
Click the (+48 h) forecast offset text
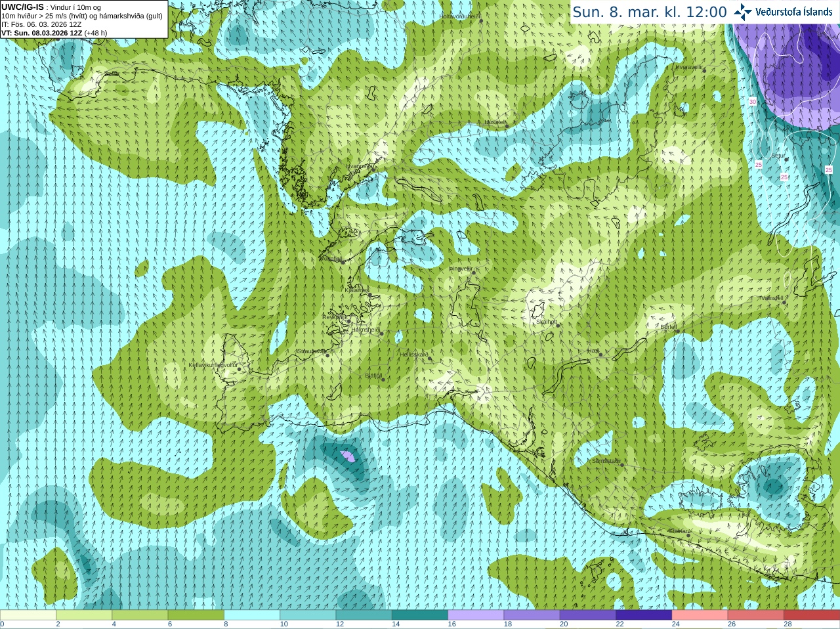point(96,33)
